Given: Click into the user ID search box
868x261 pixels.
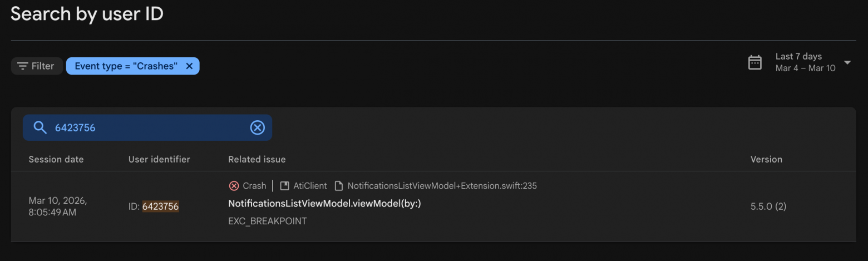Looking at the screenshot, I should point(150,127).
